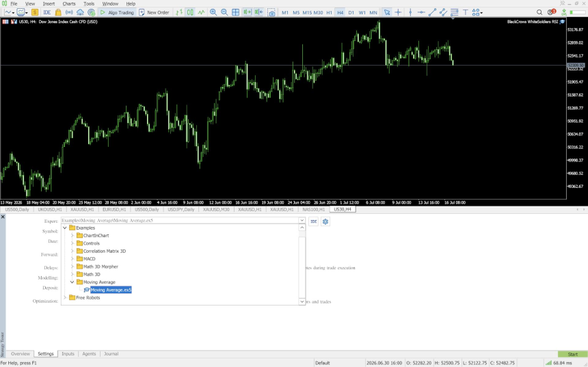Click the Zoom Out magnifier icon
Screen dimensions: 588x367
(x=224, y=12)
